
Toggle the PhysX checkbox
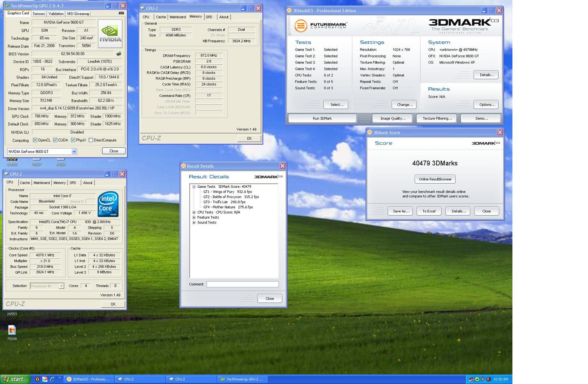[73, 140]
